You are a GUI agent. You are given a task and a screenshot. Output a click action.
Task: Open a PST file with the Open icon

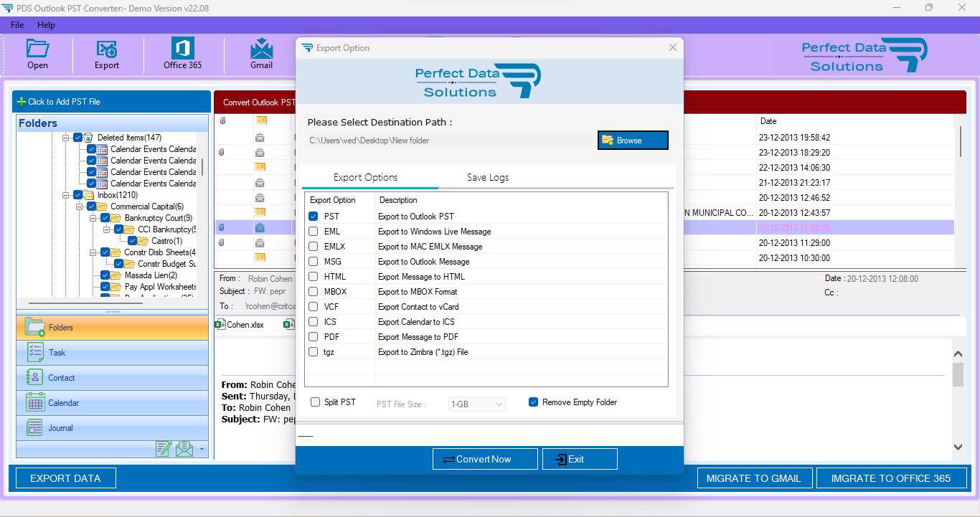point(37,49)
